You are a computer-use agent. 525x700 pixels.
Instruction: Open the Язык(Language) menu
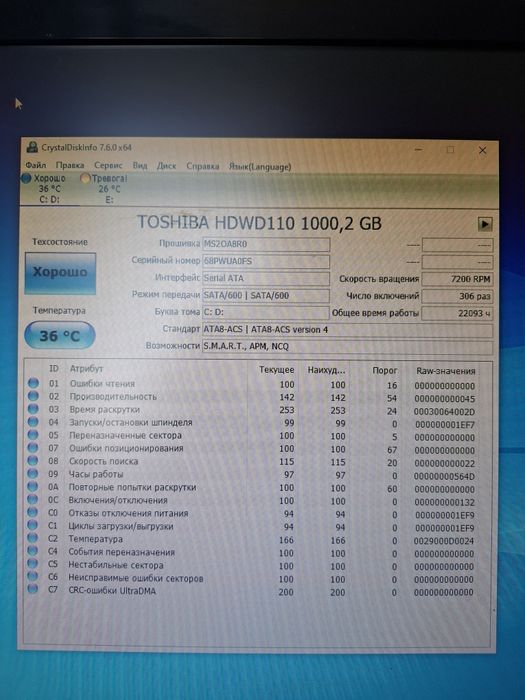[x=260, y=167]
